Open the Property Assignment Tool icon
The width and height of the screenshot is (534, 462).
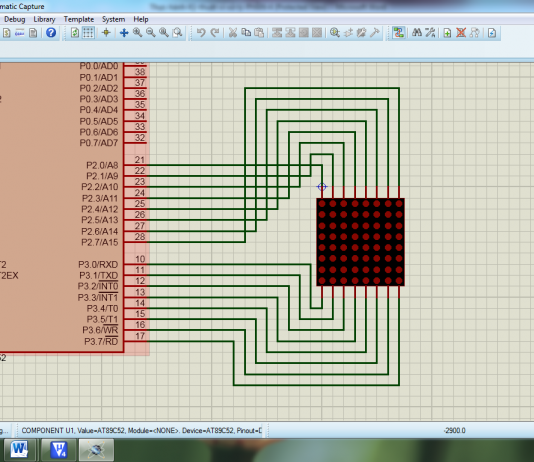[x=430, y=33]
